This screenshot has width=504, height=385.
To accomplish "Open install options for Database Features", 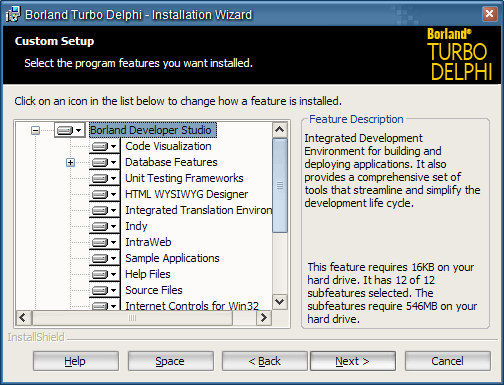I will pyautogui.click(x=104, y=162).
